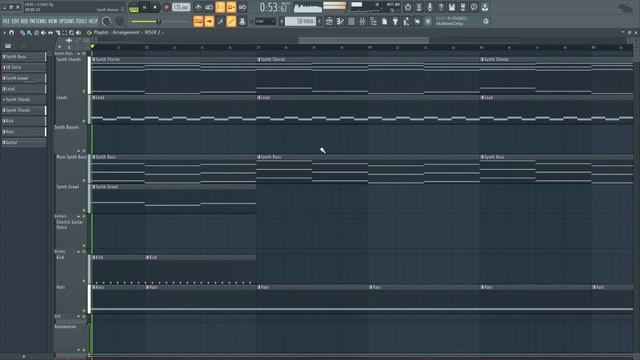Open the undo history icon

408,7
